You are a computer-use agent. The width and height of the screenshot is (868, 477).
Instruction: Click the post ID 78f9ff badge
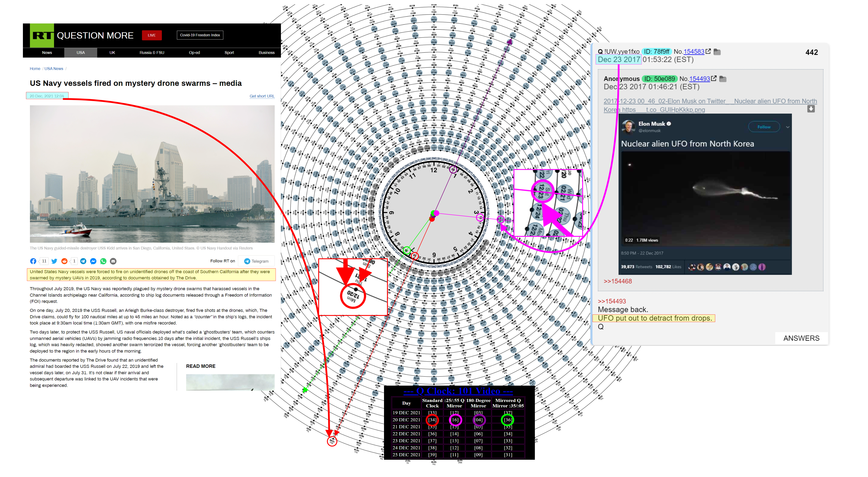pos(656,52)
